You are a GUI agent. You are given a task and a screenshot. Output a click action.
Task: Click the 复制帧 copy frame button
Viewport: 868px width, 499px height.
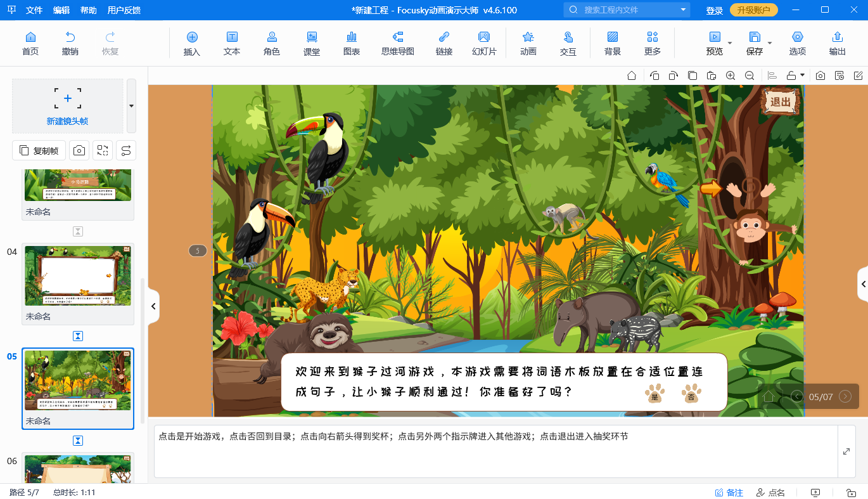[39, 150]
